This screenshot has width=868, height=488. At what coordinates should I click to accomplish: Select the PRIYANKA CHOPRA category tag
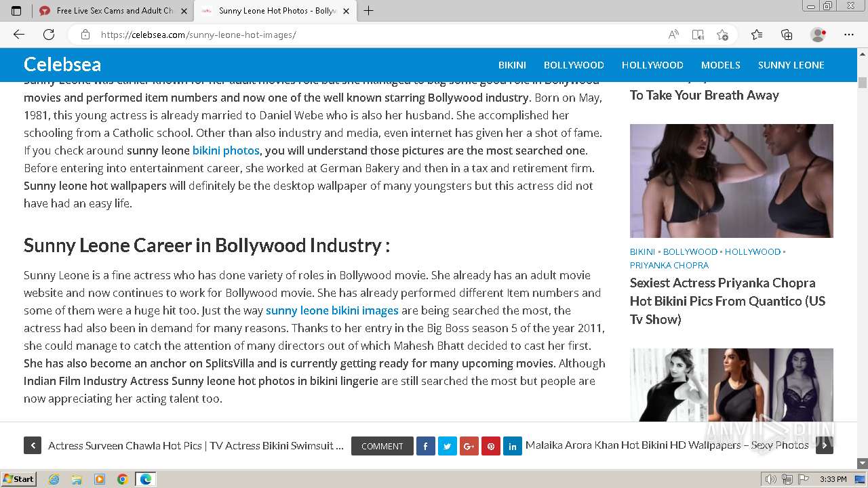point(669,265)
